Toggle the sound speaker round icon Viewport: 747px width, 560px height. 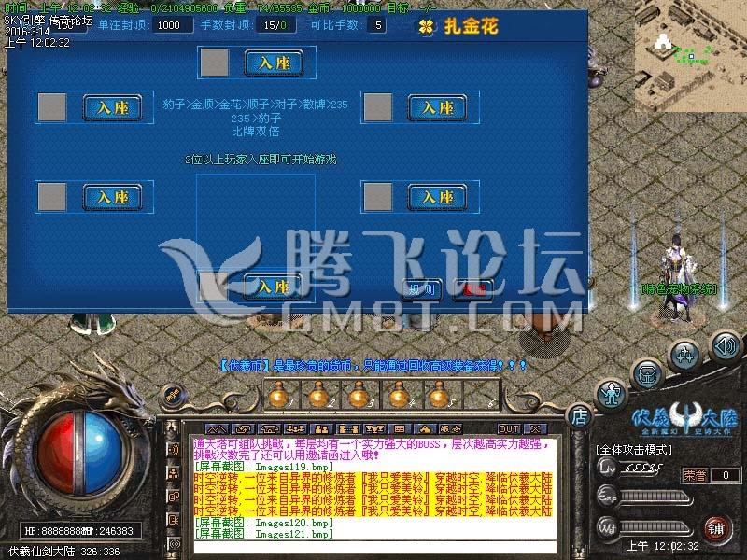coord(725,346)
